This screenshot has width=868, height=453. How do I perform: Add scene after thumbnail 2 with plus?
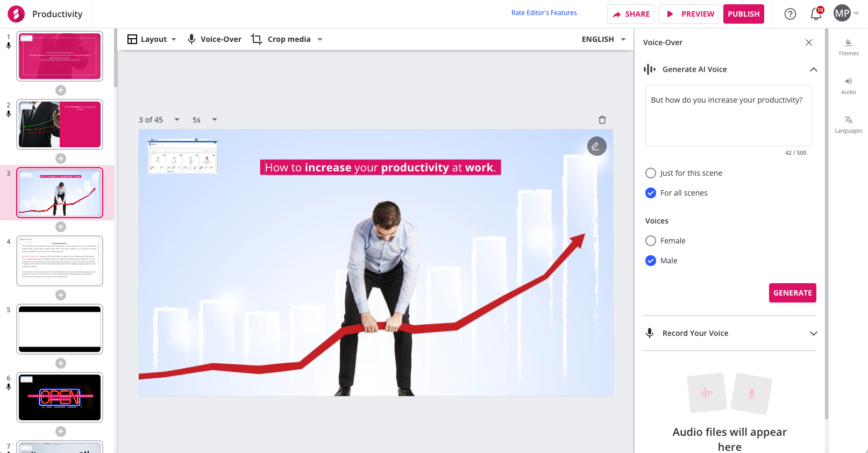pyautogui.click(x=61, y=159)
